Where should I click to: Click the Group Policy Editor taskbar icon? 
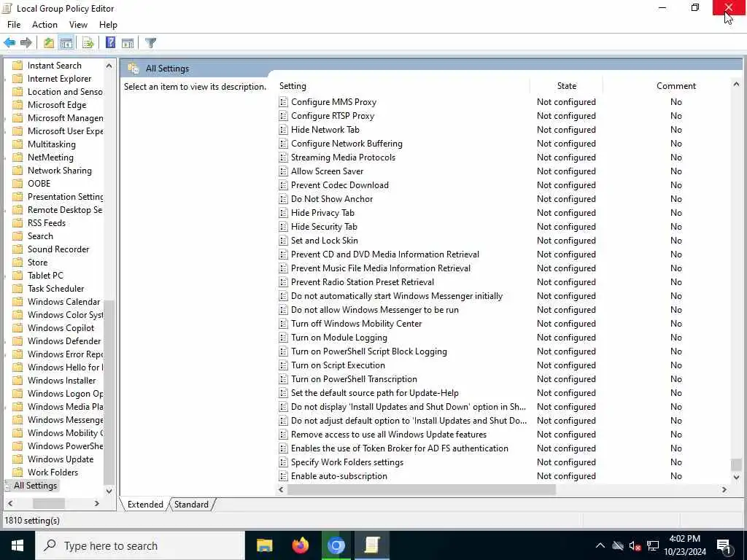click(372, 545)
